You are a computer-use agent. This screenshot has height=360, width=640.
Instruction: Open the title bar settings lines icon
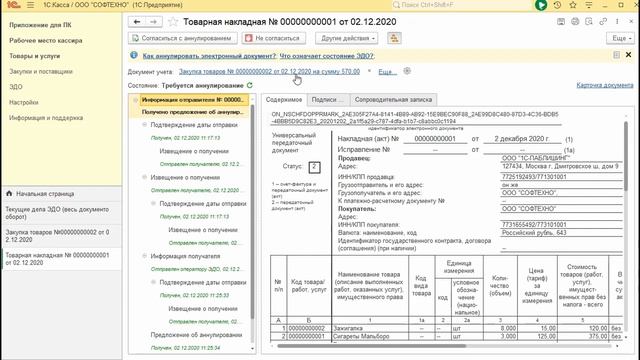click(x=589, y=5)
